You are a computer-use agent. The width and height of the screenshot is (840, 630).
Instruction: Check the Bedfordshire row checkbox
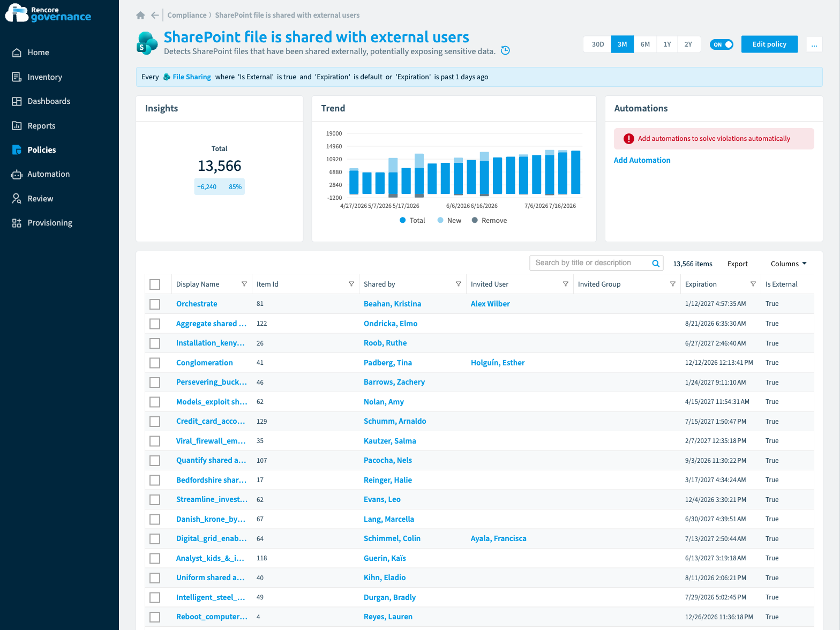[x=155, y=480]
